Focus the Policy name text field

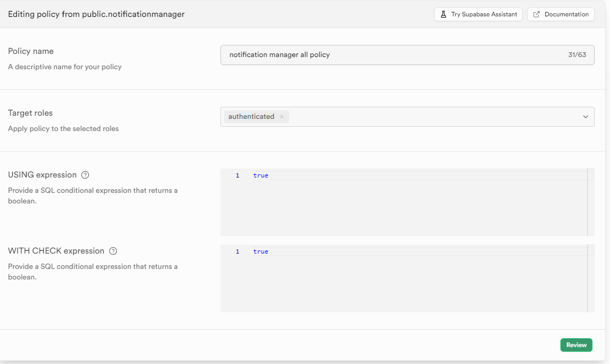[x=391, y=55]
